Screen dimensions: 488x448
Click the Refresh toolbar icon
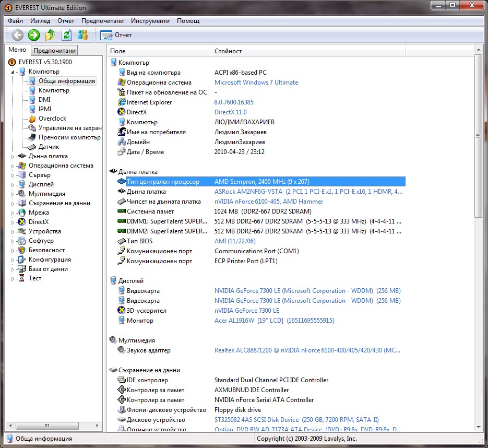66,35
